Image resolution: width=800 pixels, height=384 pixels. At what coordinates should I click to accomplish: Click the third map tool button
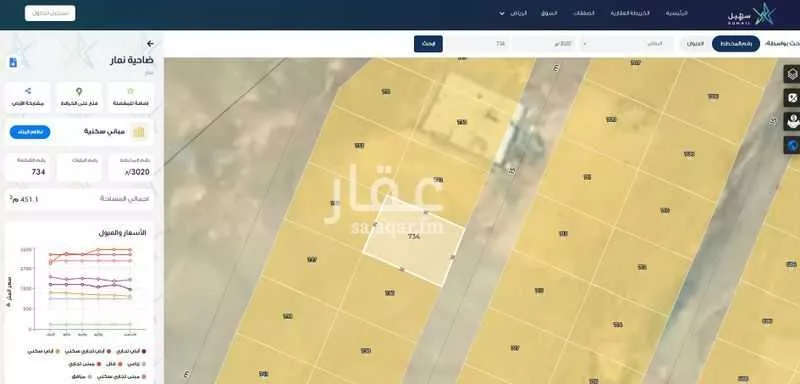click(x=792, y=121)
